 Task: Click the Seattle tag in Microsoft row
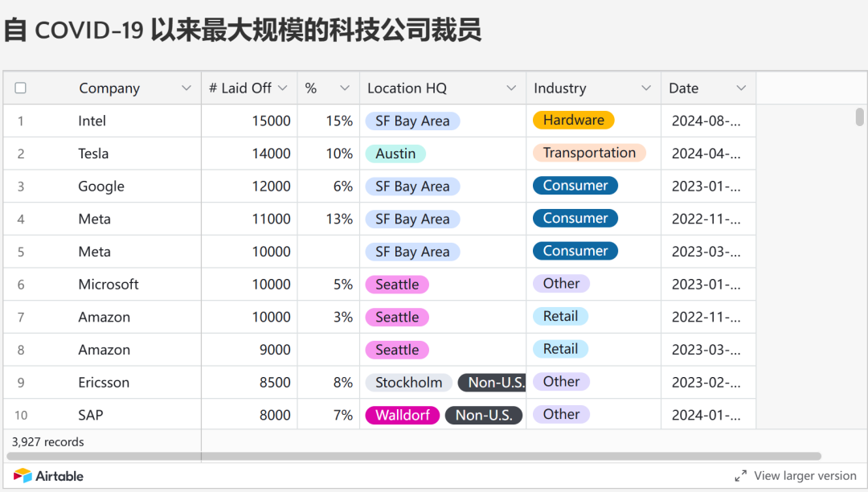click(x=397, y=285)
